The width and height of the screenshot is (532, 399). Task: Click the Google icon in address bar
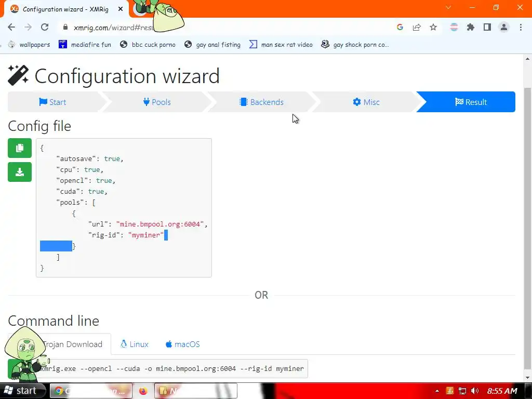(400, 27)
